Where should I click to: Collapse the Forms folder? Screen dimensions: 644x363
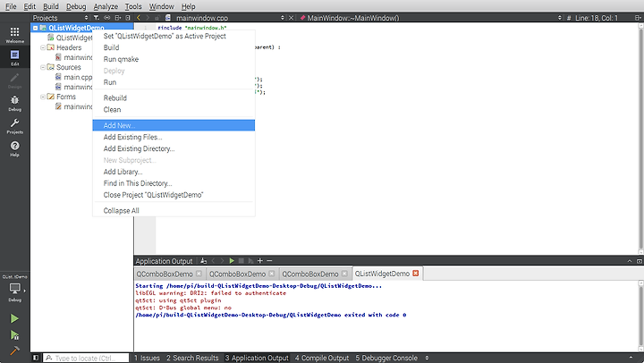click(x=43, y=97)
